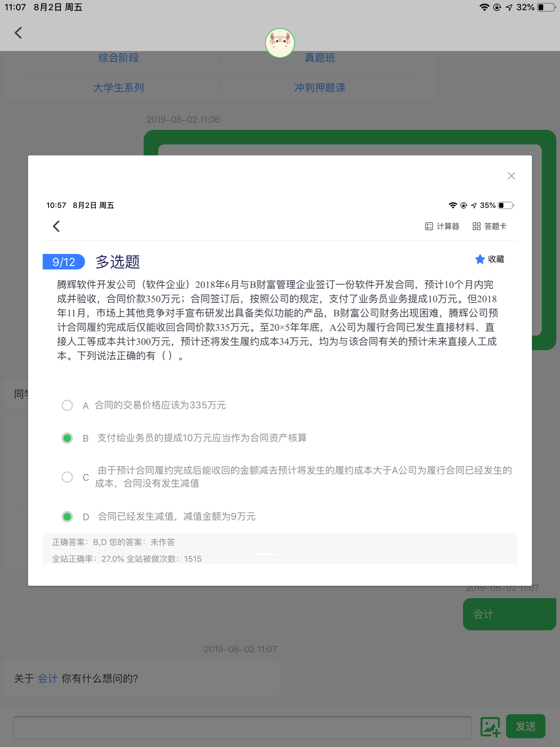Tap the add image icon
The width and height of the screenshot is (560, 747).
[x=490, y=727]
